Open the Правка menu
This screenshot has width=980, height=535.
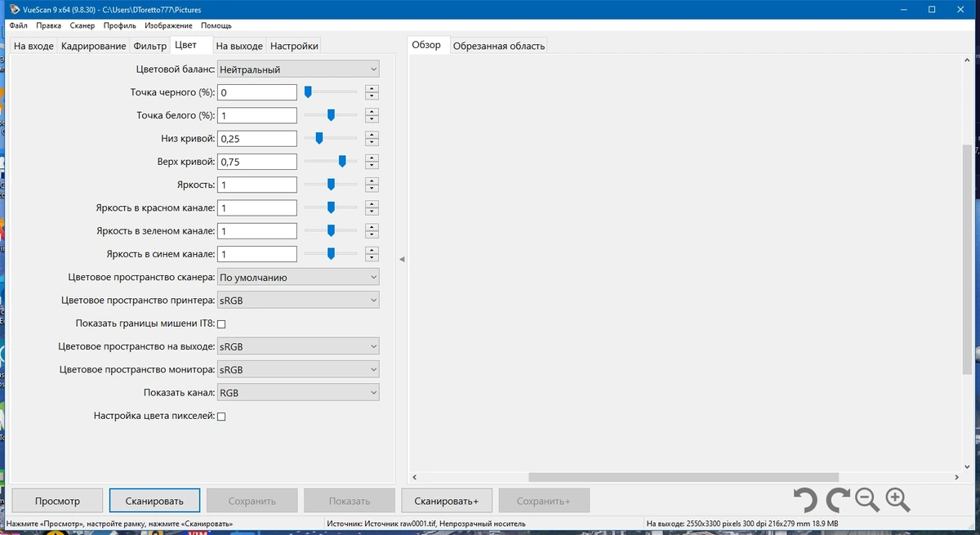click(48, 26)
